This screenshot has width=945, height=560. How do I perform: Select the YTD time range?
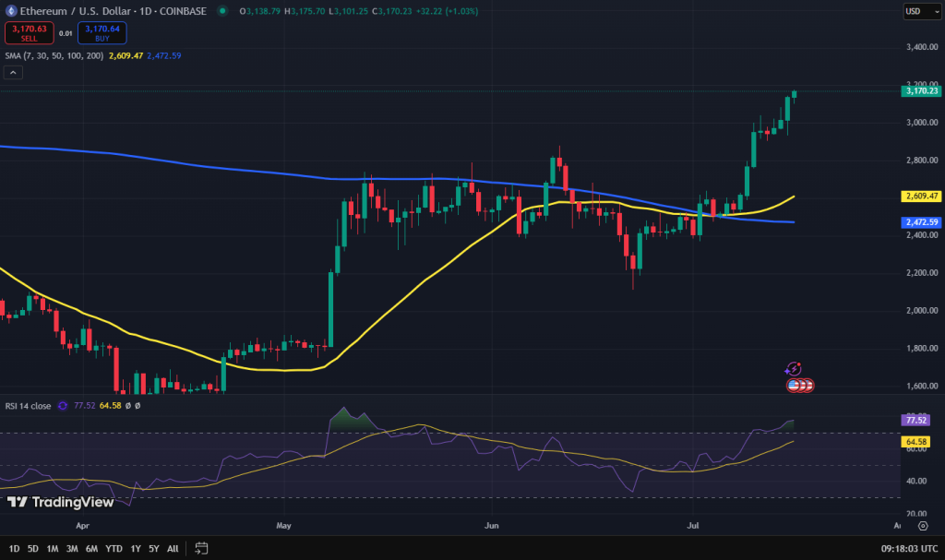114,549
